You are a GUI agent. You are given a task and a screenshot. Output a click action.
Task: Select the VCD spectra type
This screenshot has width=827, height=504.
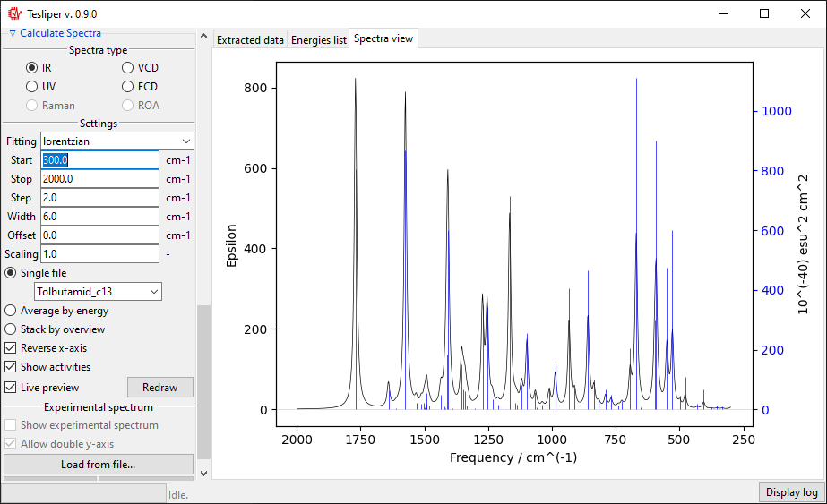click(x=127, y=67)
